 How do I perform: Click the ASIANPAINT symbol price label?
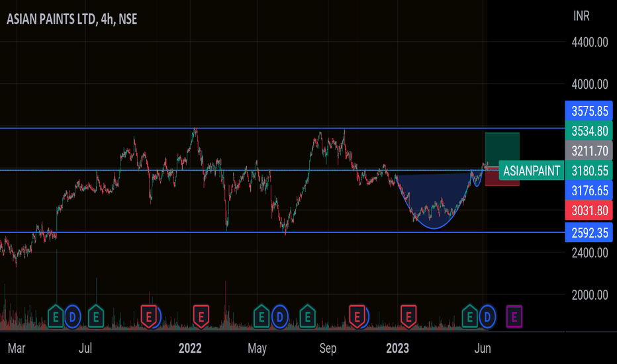(531, 171)
